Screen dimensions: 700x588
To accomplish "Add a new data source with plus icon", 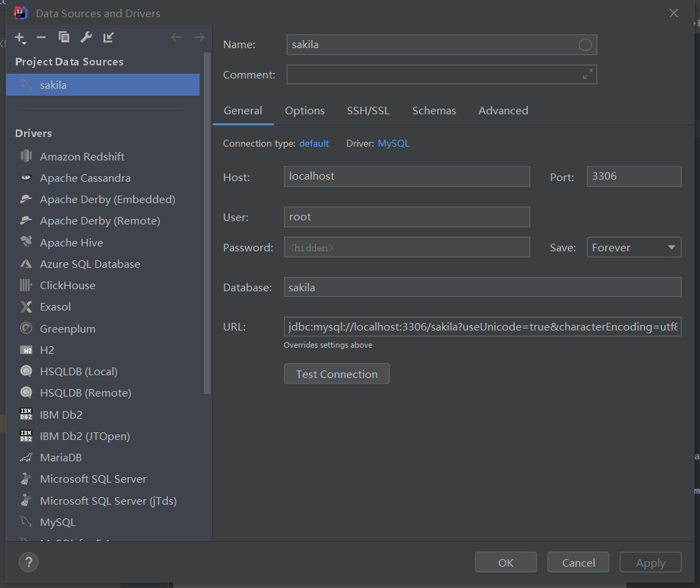I will (x=20, y=38).
